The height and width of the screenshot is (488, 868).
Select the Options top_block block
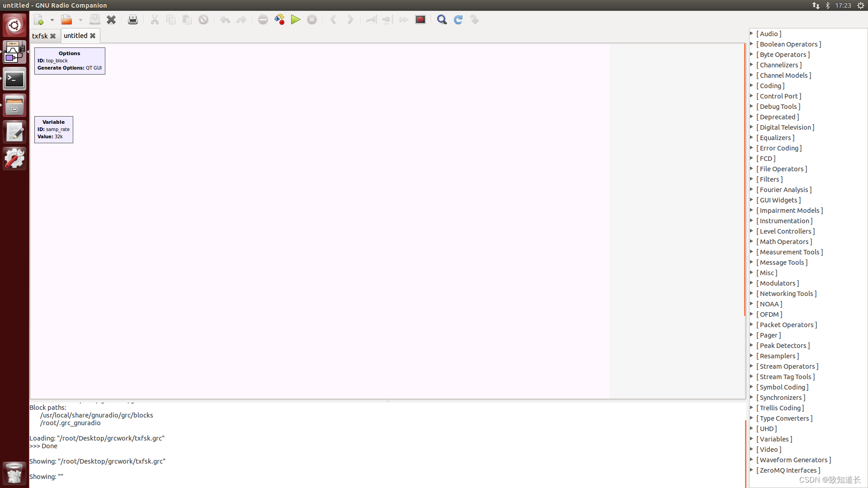(69, 61)
